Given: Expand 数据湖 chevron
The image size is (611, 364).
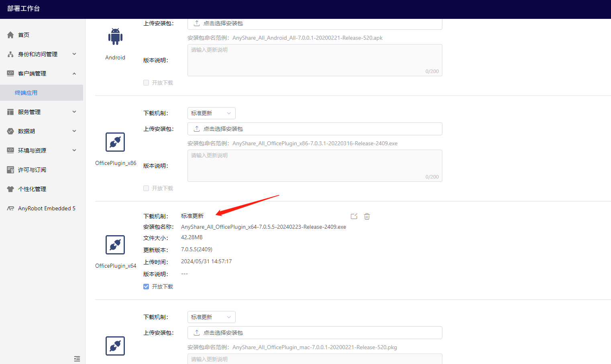Looking at the screenshot, I should click(74, 131).
